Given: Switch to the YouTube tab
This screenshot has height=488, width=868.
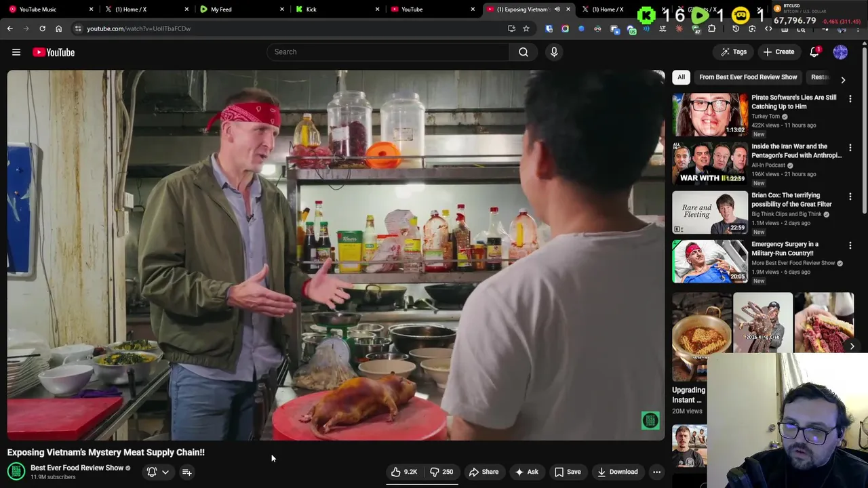Looking at the screenshot, I should coord(431,9).
